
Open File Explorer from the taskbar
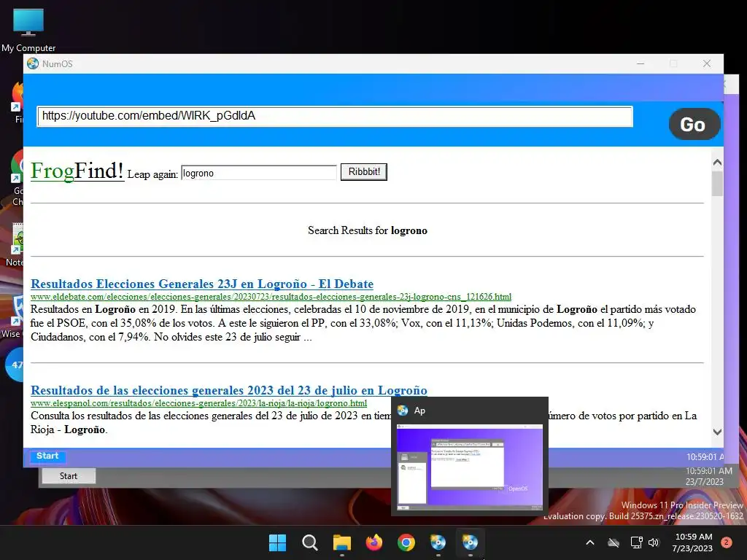(342, 542)
